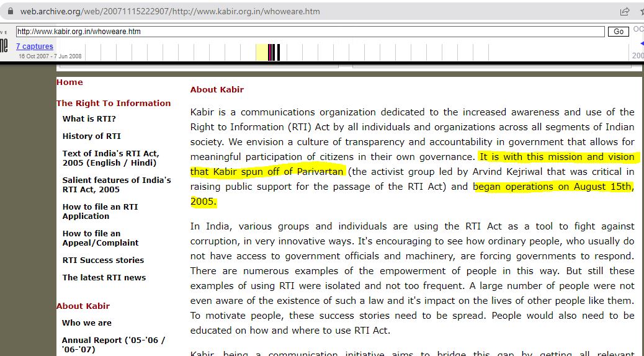Open the 7 captures link

click(x=35, y=47)
